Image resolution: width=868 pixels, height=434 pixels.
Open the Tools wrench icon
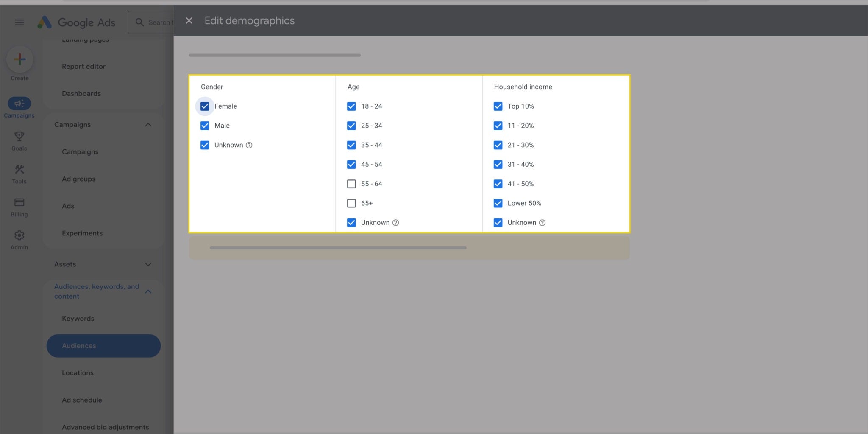[x=19, y=169]
